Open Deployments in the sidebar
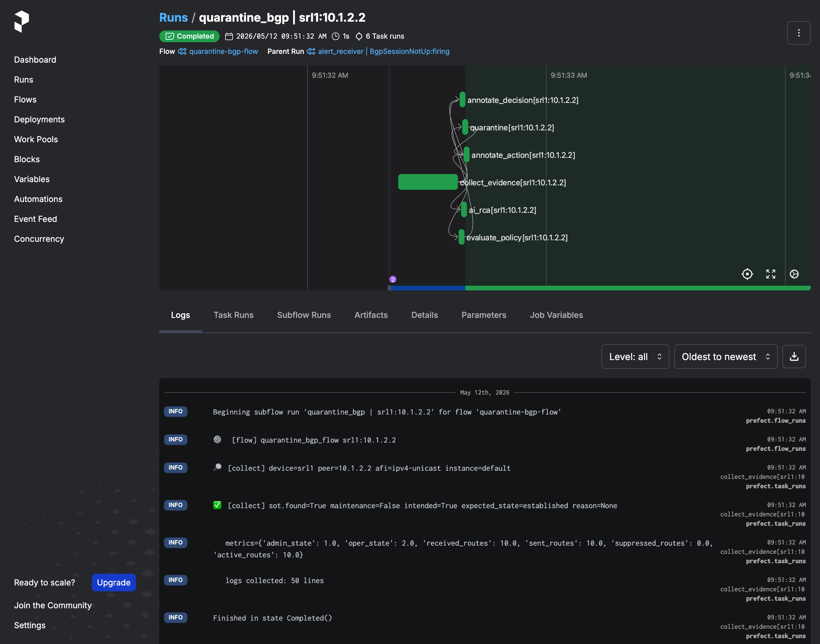820x644 pixels. [x=39, y=119]
